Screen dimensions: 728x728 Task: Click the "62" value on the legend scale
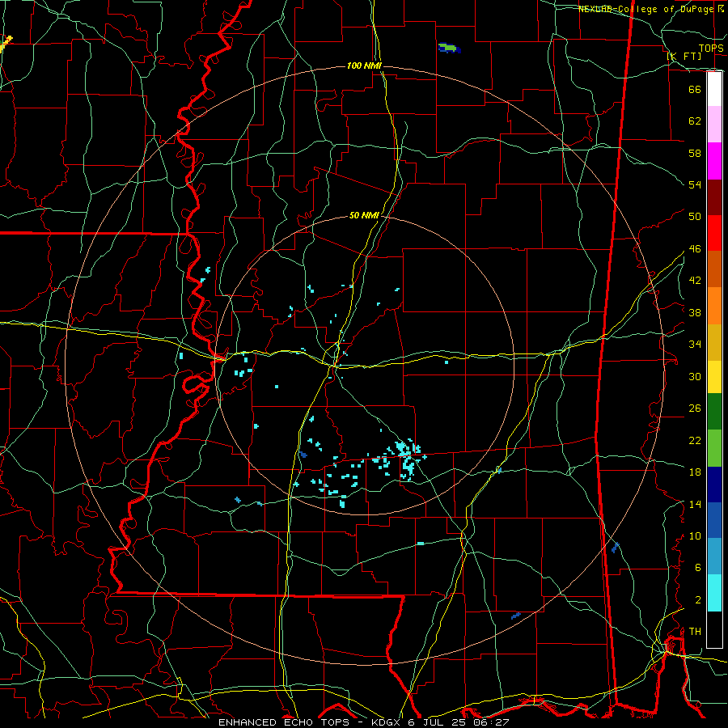click(695, 121)
